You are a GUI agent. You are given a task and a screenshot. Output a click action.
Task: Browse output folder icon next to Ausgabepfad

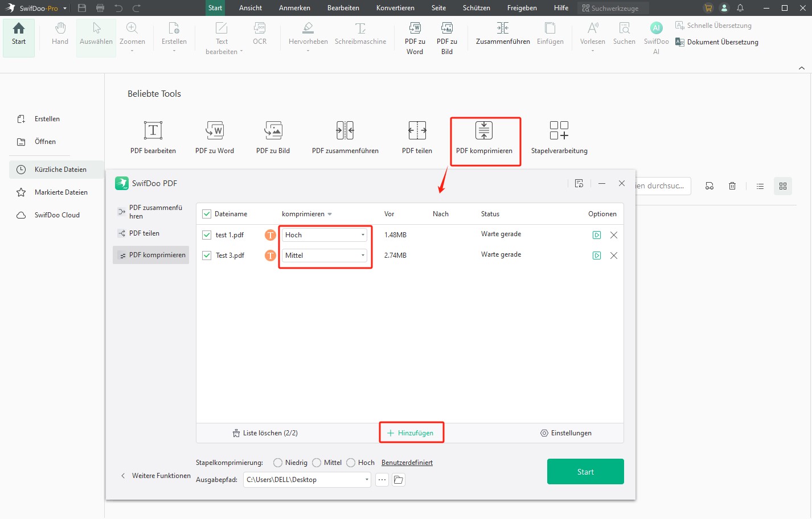[x=399, y=480]
